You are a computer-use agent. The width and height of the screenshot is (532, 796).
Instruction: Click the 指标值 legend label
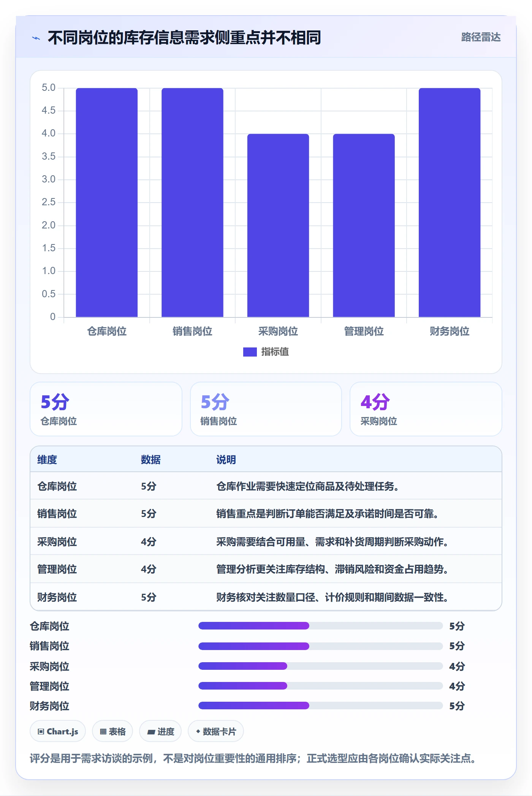[x=275, y=352]
